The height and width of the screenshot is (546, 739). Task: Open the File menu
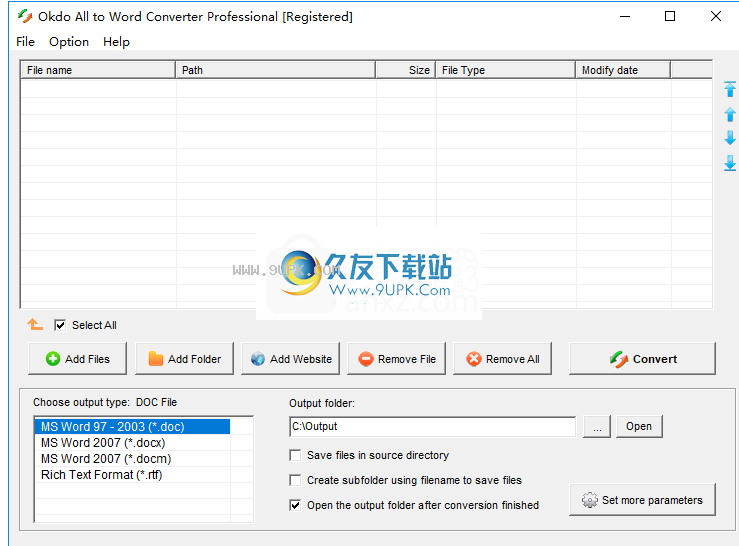25,41
